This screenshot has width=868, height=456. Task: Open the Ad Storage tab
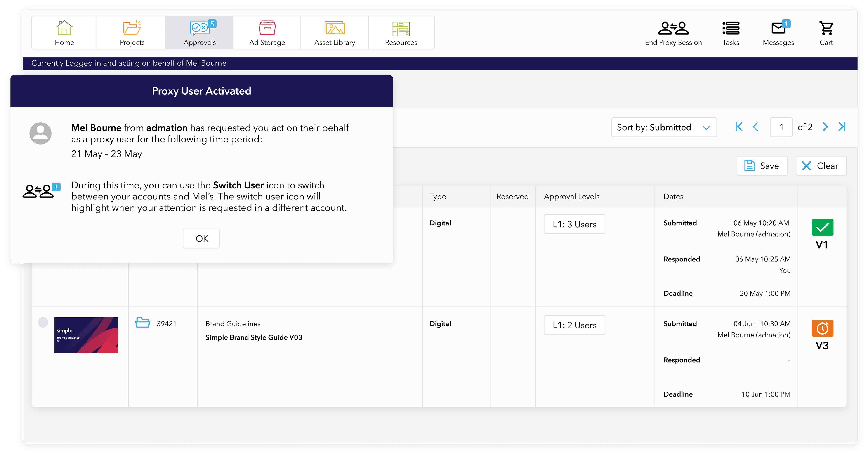pos(267,33)
